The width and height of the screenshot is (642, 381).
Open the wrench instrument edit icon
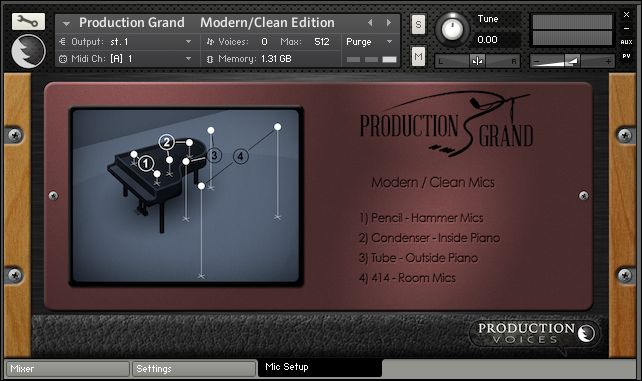tap(28, 21)
